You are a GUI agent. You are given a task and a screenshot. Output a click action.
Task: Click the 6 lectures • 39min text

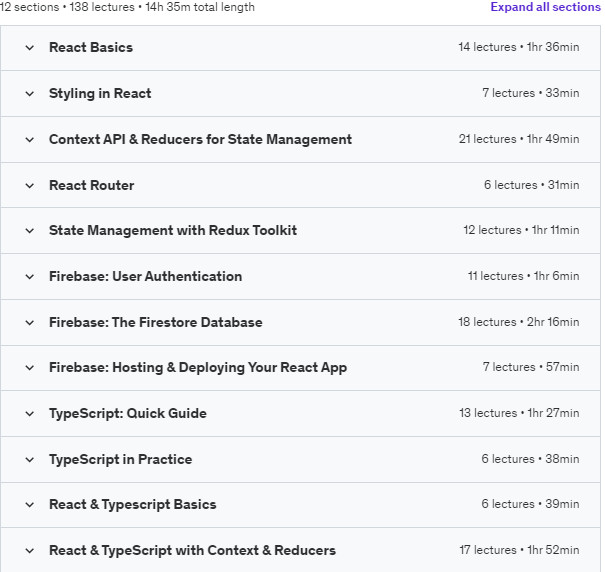530,504
